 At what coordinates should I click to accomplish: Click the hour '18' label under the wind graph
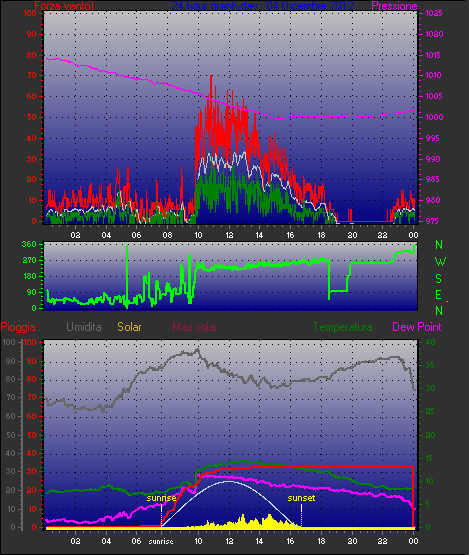coord(321,235)
